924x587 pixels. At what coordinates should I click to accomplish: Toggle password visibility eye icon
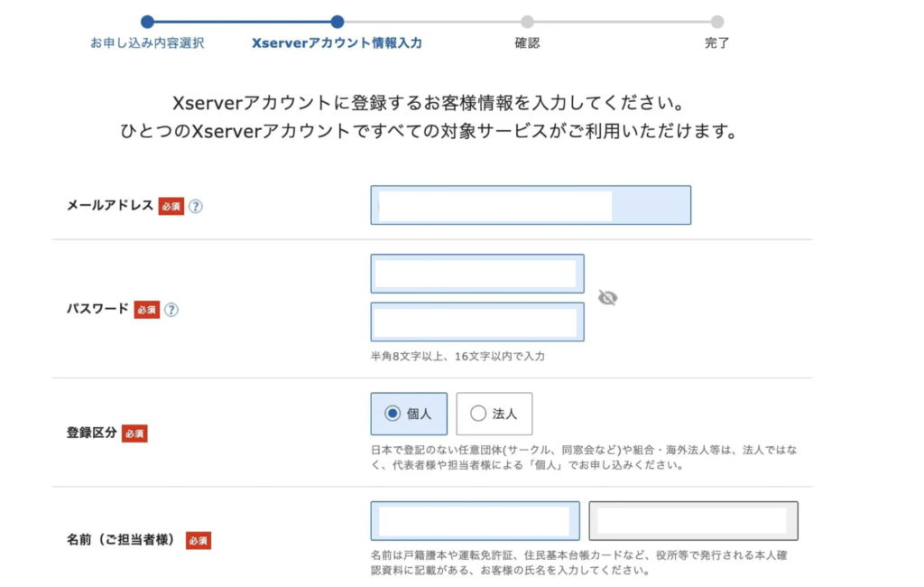coord(607,297)
